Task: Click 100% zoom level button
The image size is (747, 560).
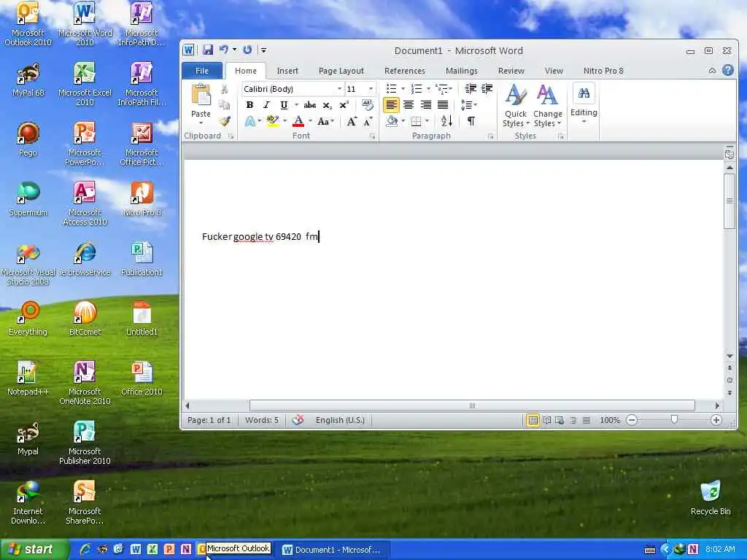Action: tap(609, 420)
